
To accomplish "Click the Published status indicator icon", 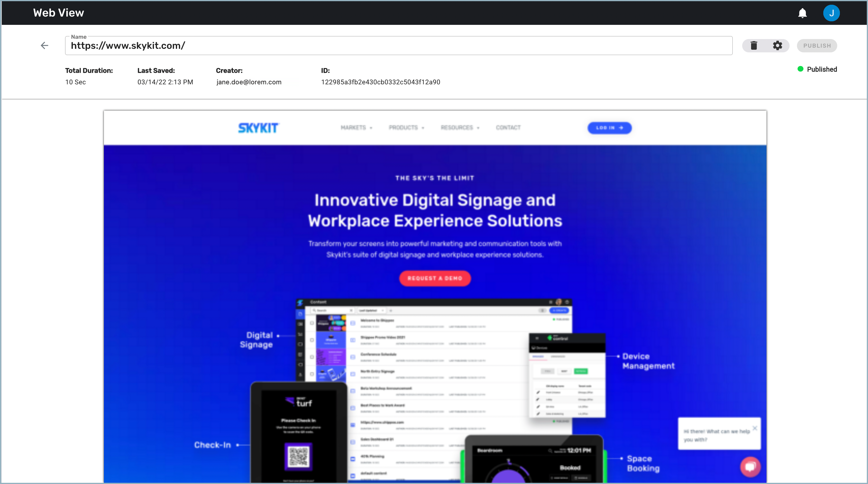I will (801, 69).
